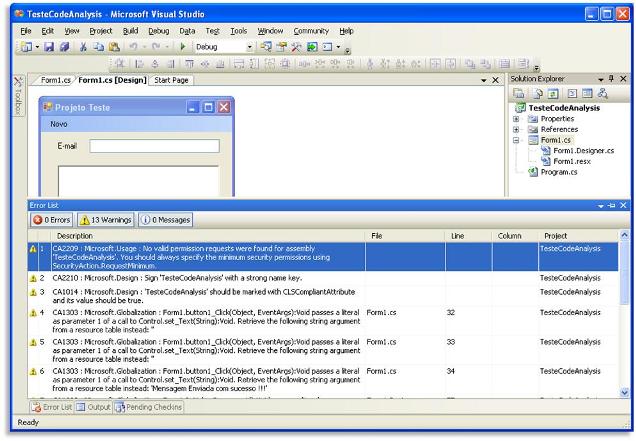Toggle the 0 Messages filter
Viewport: 636px width, 441px height.
tap(165, 219)
